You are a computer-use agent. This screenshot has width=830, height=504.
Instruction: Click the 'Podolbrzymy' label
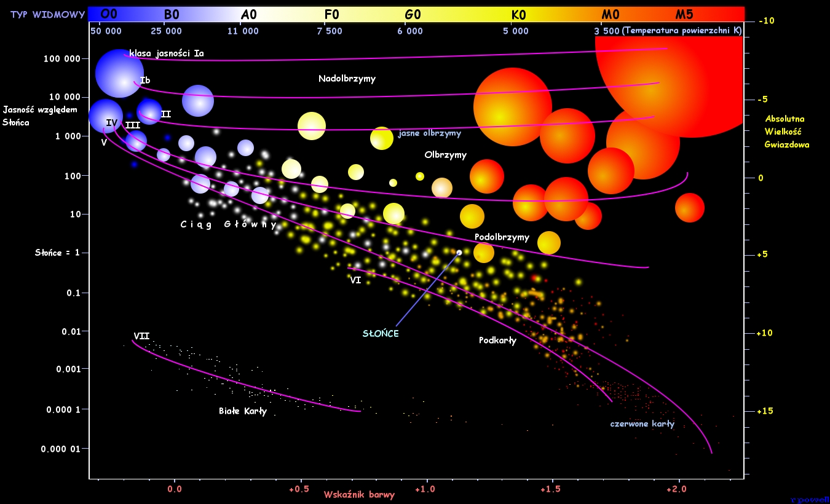pos(502,237)
